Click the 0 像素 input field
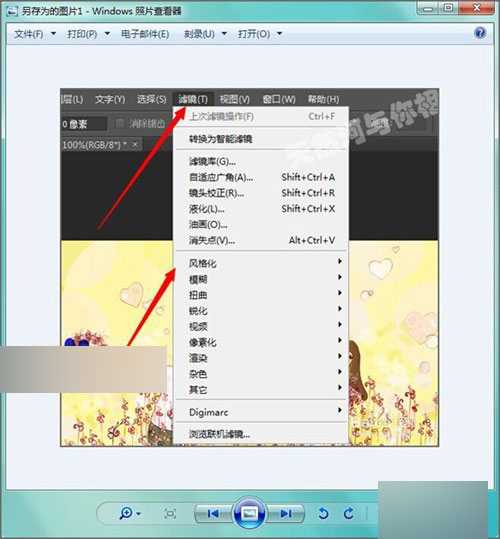 84,124
